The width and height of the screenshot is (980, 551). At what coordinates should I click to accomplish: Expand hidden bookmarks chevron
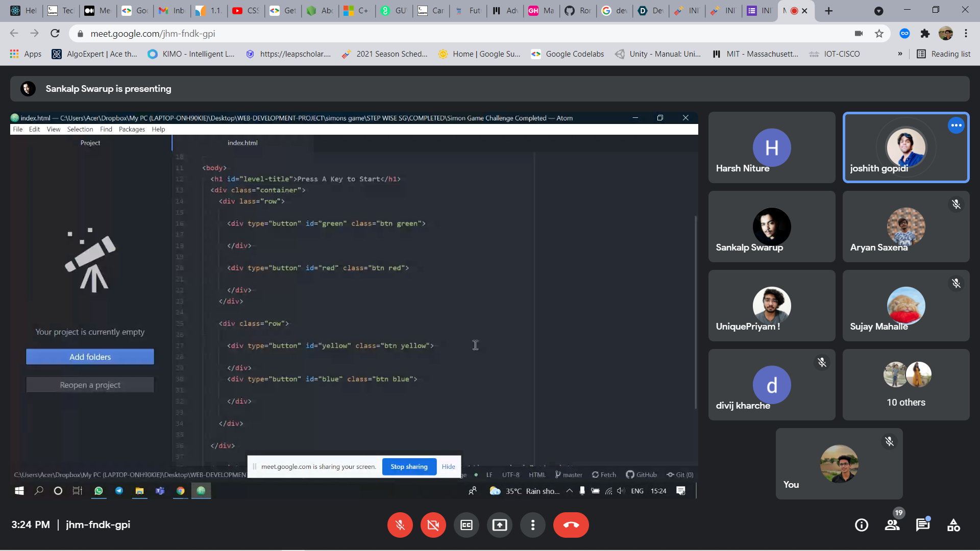[900, 54]
